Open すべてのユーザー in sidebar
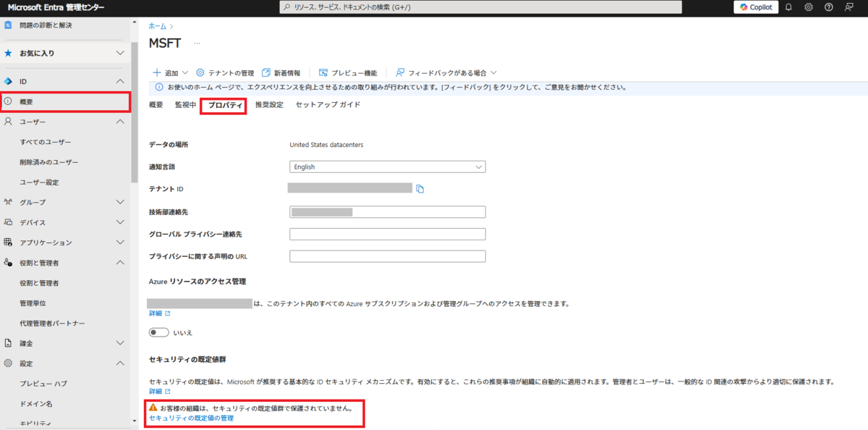The width and height of the screenshot is (868, 430). (46, 142)
